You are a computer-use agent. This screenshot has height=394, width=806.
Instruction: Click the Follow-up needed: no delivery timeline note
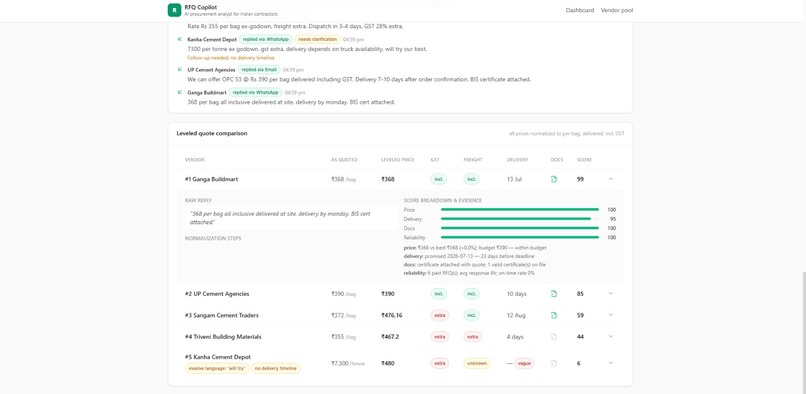tap(231, 58)
